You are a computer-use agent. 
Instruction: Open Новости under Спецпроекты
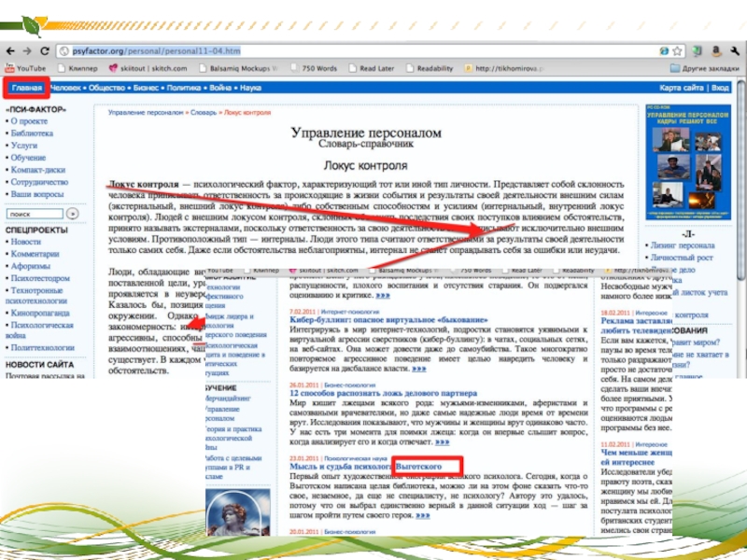coord(26,242)
